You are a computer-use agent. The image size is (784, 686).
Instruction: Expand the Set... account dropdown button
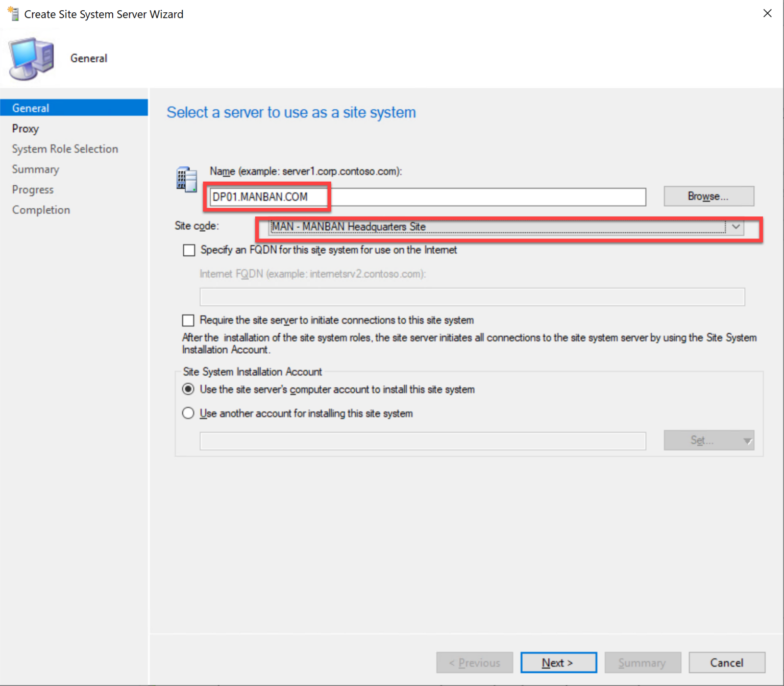click(x=708, y=440)
